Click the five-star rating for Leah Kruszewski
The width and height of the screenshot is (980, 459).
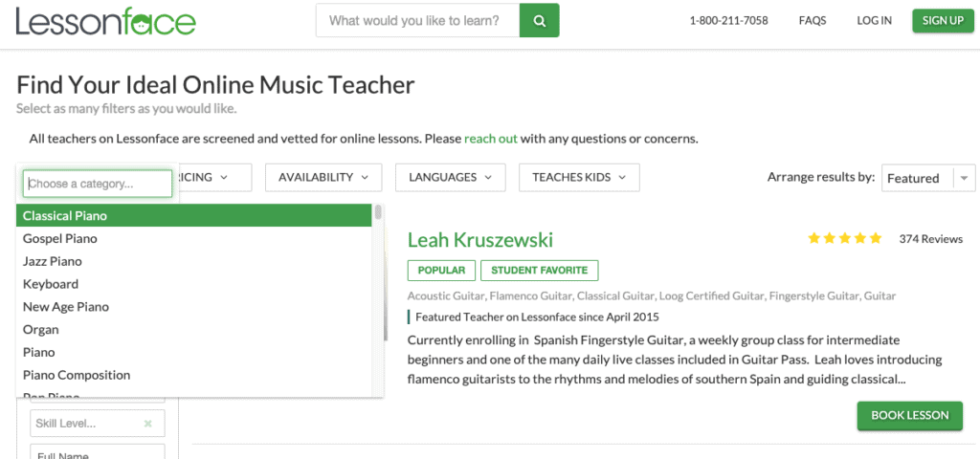click(x=844, y=238)
